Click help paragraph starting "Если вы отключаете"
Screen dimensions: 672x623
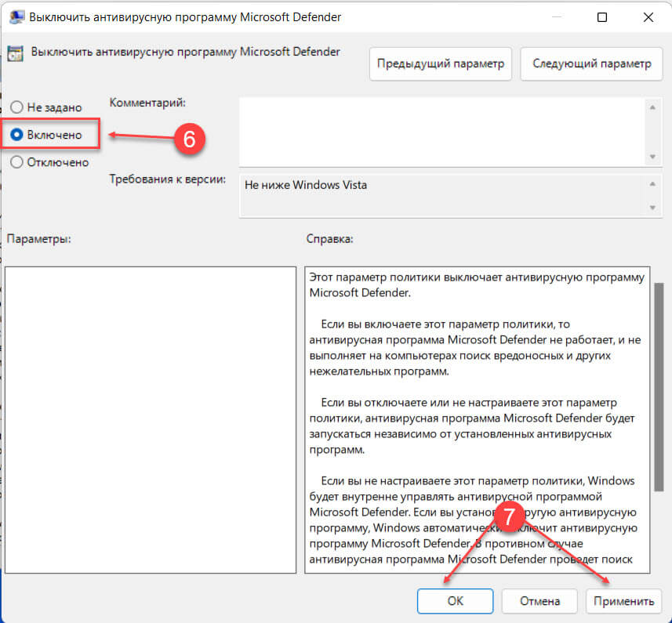tap(472, 426)
